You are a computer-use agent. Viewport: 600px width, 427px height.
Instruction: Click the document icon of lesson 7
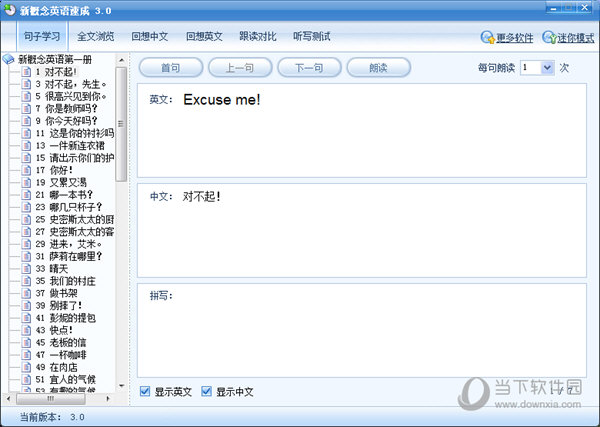(26, 108)
